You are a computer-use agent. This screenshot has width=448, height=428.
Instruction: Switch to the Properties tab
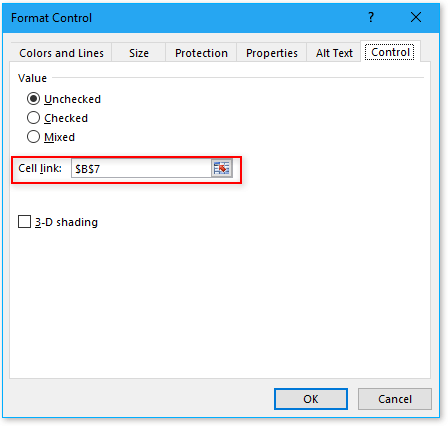click(x=272, y=53)
